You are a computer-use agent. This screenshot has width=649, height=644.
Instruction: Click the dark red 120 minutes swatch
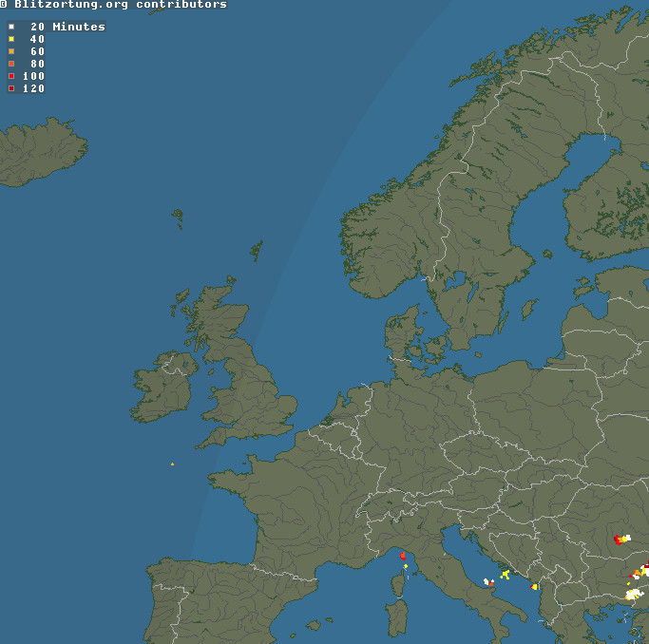11,88
